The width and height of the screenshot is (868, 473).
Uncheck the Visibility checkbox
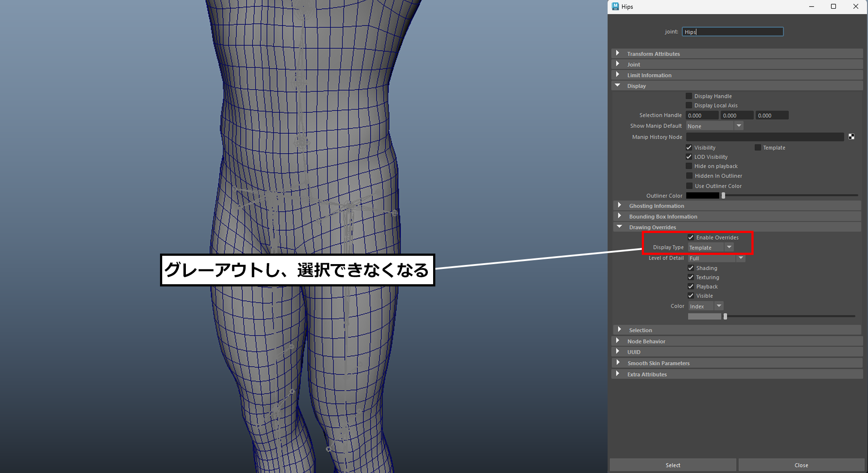[x=689, y=148]
